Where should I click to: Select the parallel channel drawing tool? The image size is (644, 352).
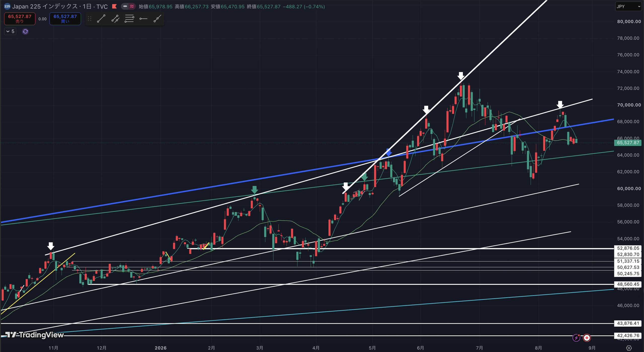pyautogui.click(x=115, y=19)
